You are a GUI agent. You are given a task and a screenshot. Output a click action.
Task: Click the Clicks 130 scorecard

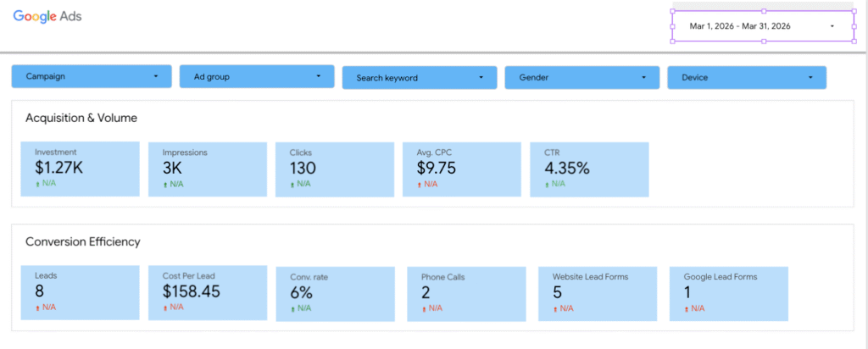pos(335,169)
